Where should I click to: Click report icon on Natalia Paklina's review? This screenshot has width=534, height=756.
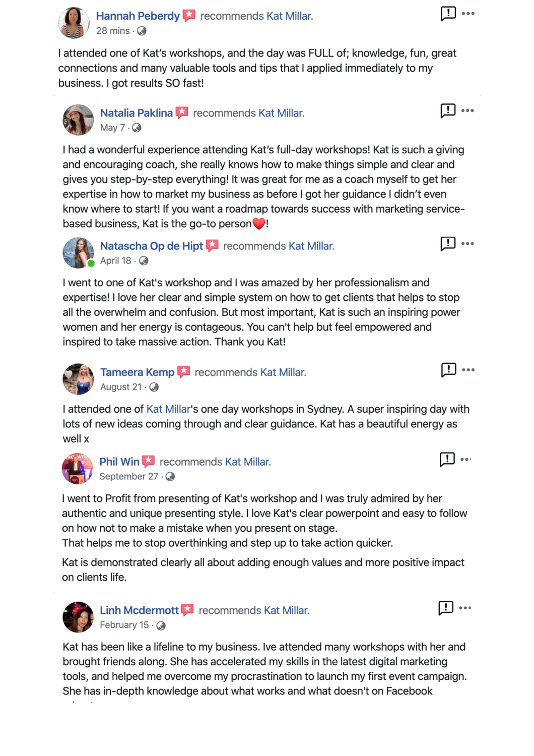[x=447, y=110]
